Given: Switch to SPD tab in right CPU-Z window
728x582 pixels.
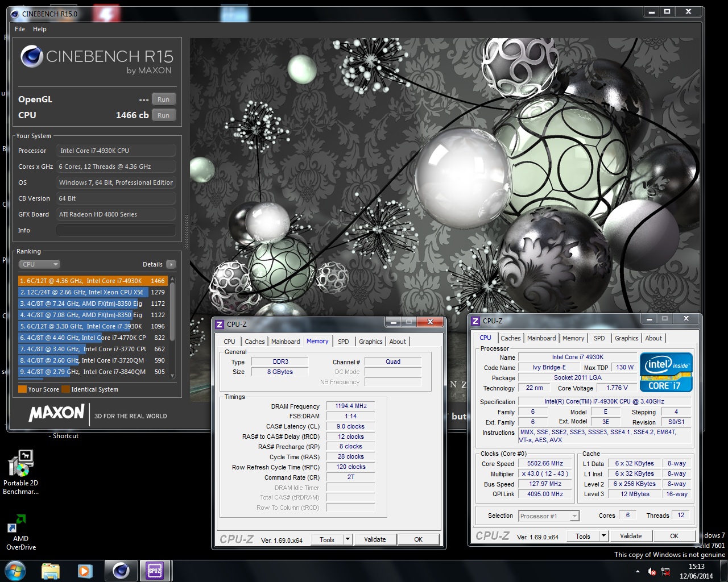Looking at the screenshot, I should [x=599, y=338].
